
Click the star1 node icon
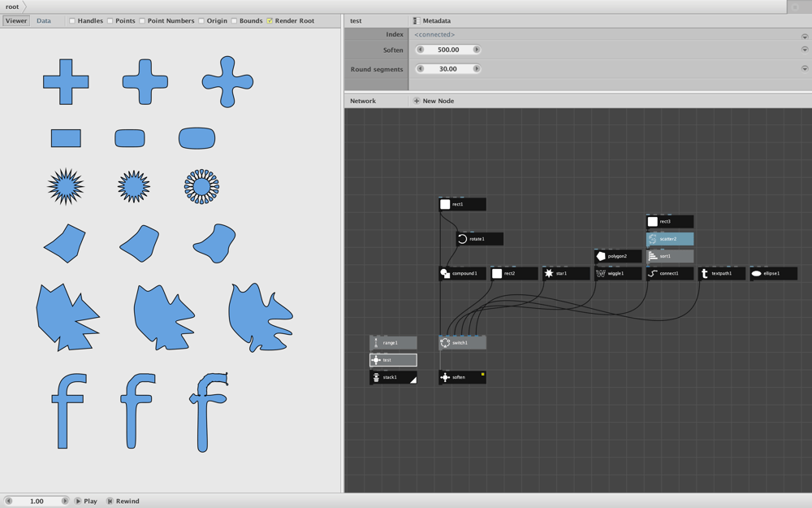[548, 273]
